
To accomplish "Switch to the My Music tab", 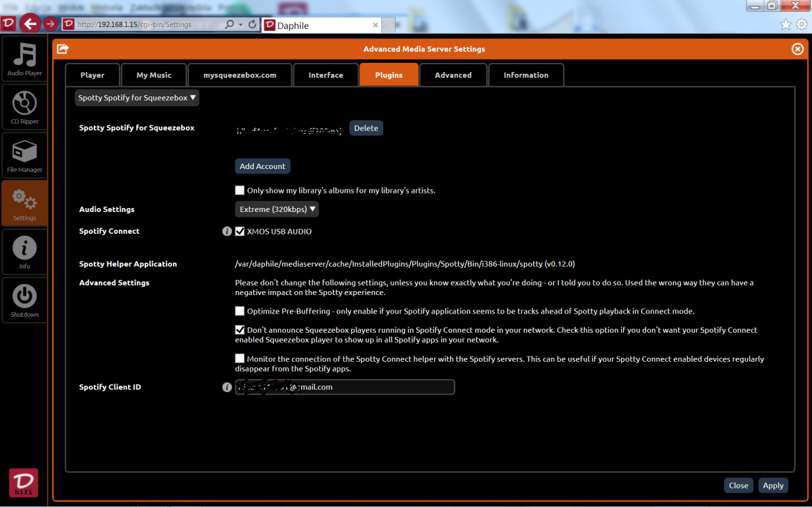I will tap(154, 75).
